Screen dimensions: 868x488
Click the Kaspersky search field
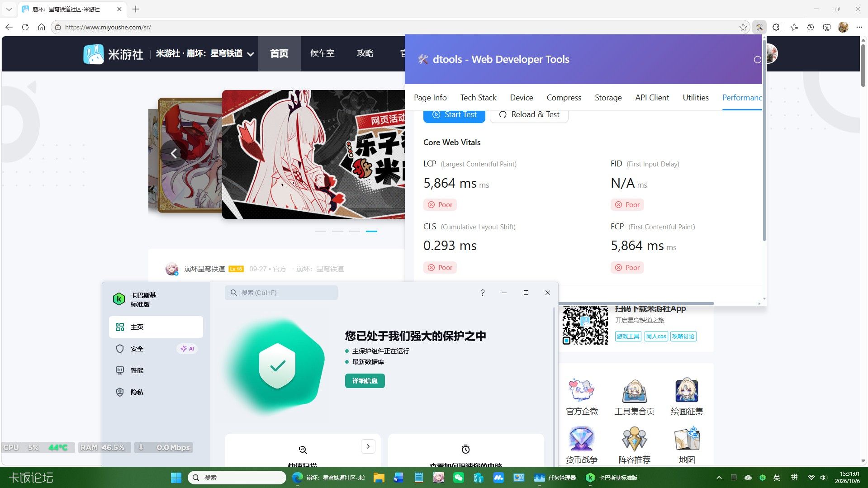[281, 293]
